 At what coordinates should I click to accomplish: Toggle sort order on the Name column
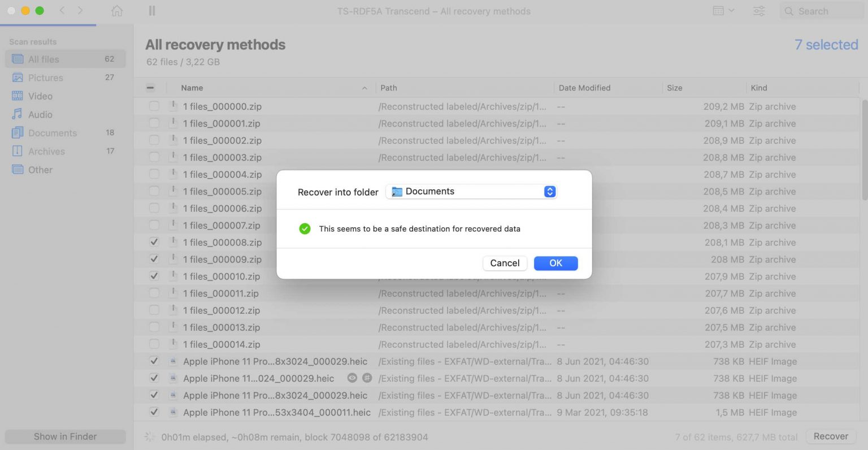coord(365,88)
